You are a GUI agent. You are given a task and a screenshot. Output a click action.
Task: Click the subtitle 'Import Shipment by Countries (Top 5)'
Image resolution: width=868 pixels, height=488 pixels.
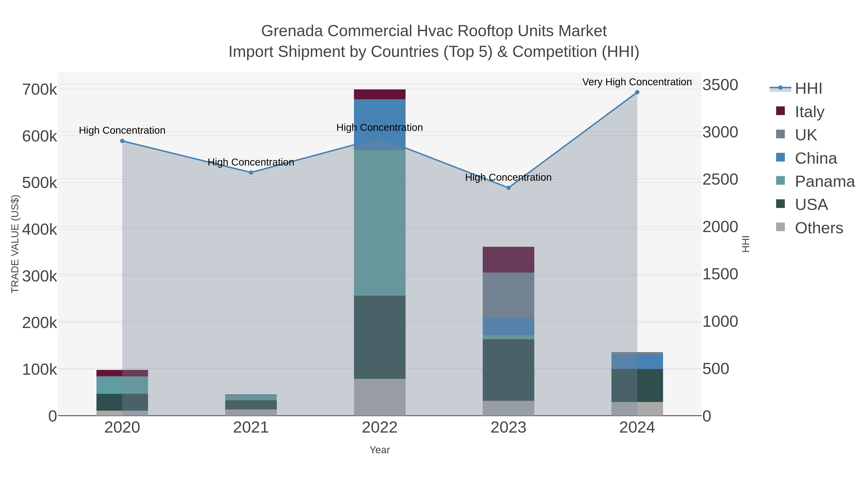point(360,52)
